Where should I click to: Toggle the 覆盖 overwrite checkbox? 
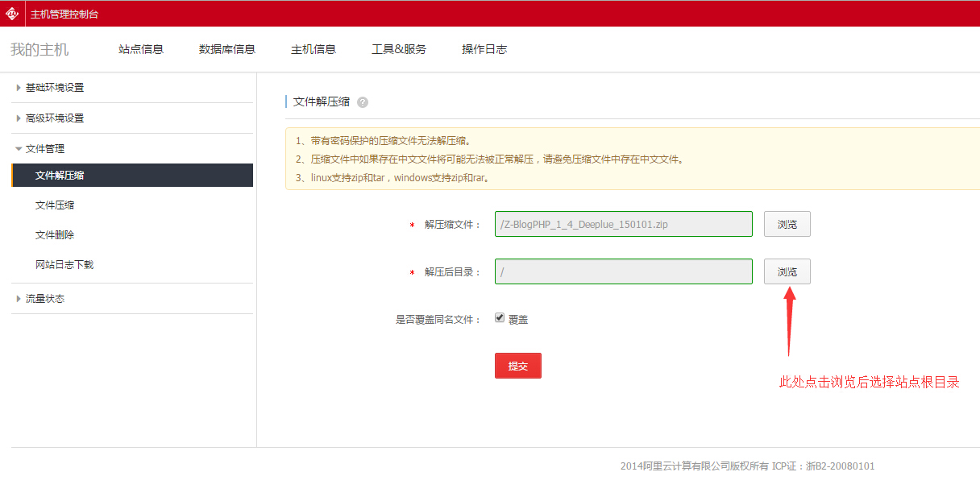pos(500,318)
